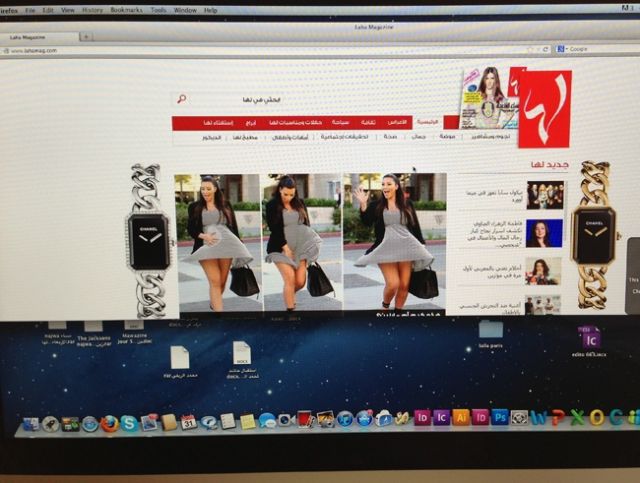The width and height of the screenshot is (640, 483).
Task: Open Microsoft Word from the dock
Action: [539, 417]
